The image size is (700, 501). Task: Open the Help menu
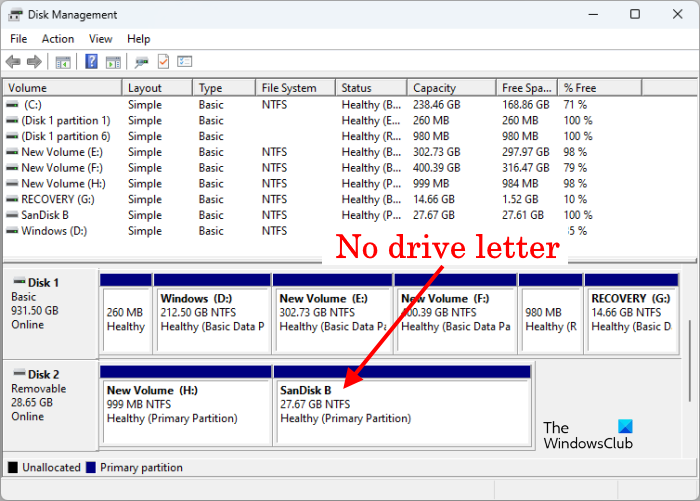tap(138, 39)
